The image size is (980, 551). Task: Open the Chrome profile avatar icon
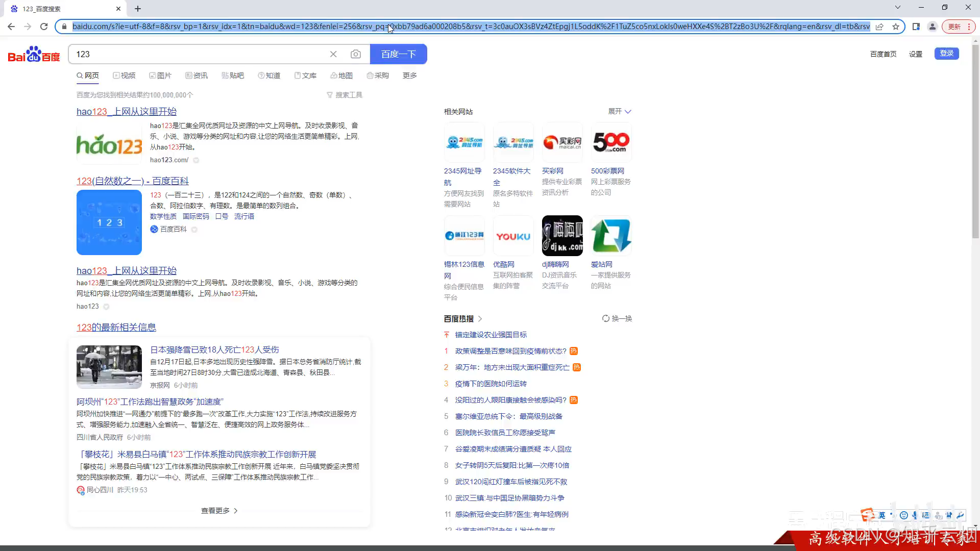(x=932, y=27)
